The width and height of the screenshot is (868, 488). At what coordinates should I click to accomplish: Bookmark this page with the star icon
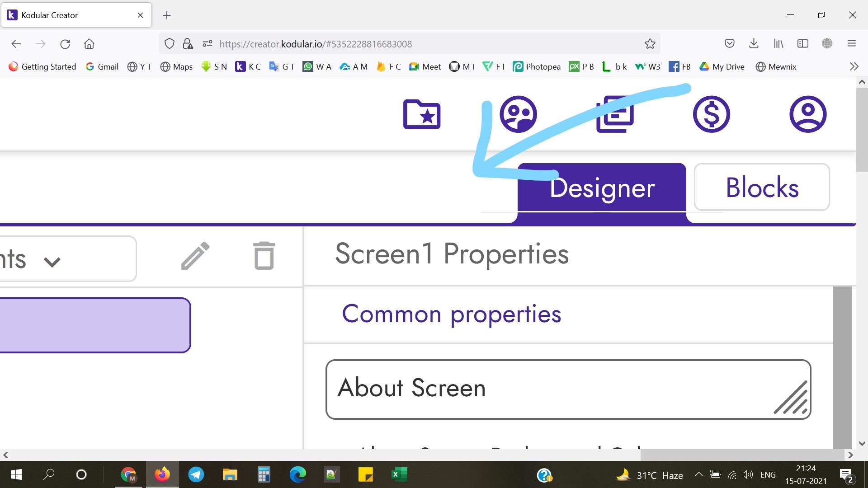tap(650, 44)
